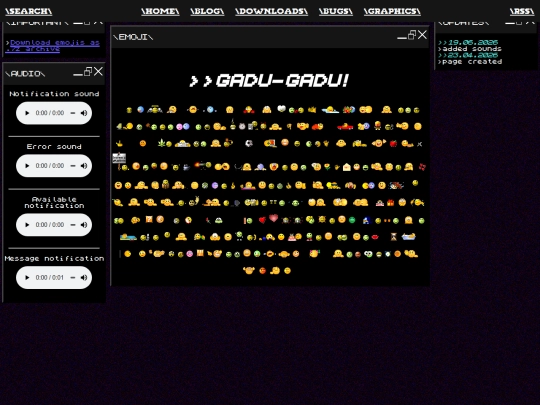Screen dimensions: 540x405
Task: Select the pink cake emoji
Action: (292, 237)
